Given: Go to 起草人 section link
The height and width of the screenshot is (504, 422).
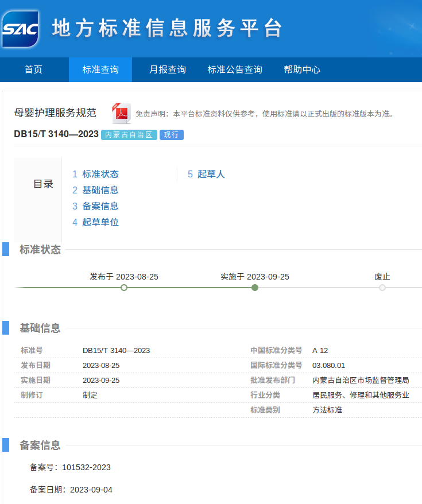Looking at the screenshot, I should click(x=211, y=174).
